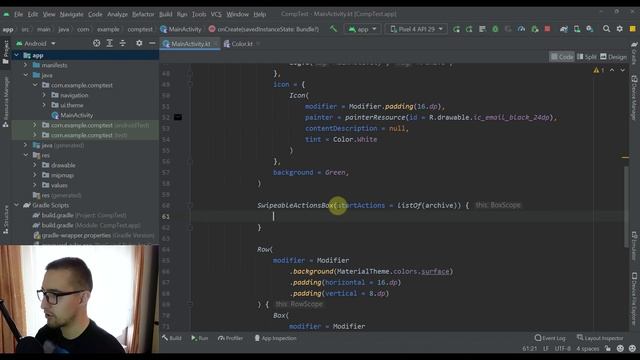
Task: Click the drawable gutter icon on line 52
Action: [178, 117]
